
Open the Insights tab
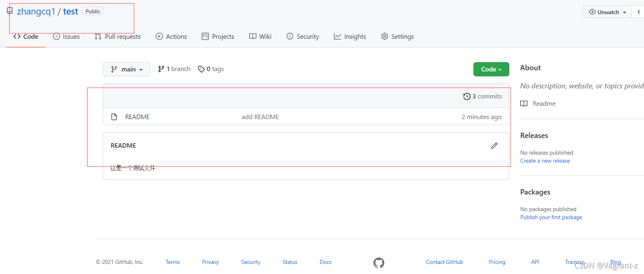tap(350, 36)
